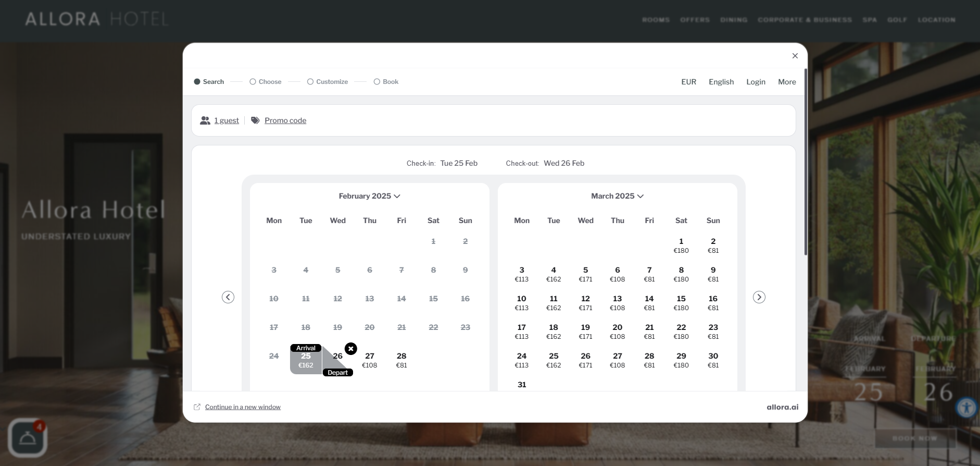The width and height of the screenshot is (980, 466).
Task: Select the Book step indicator
Action: point(386,82)
